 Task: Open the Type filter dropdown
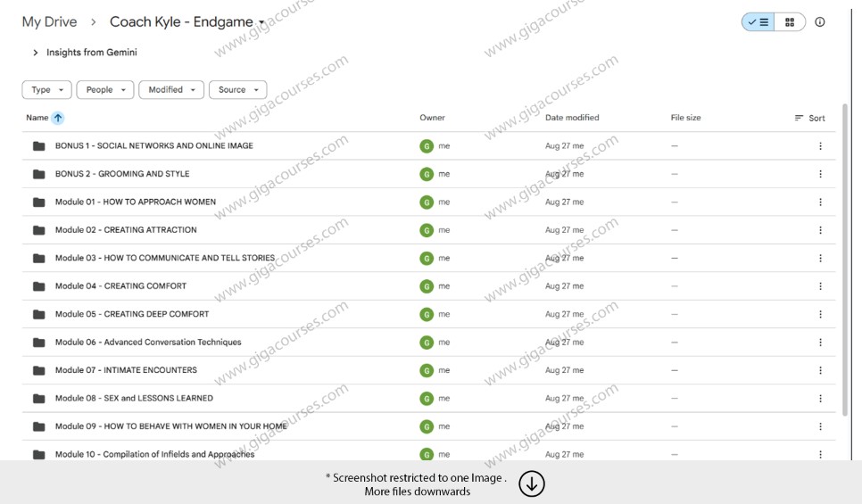[x=46, y=90]
